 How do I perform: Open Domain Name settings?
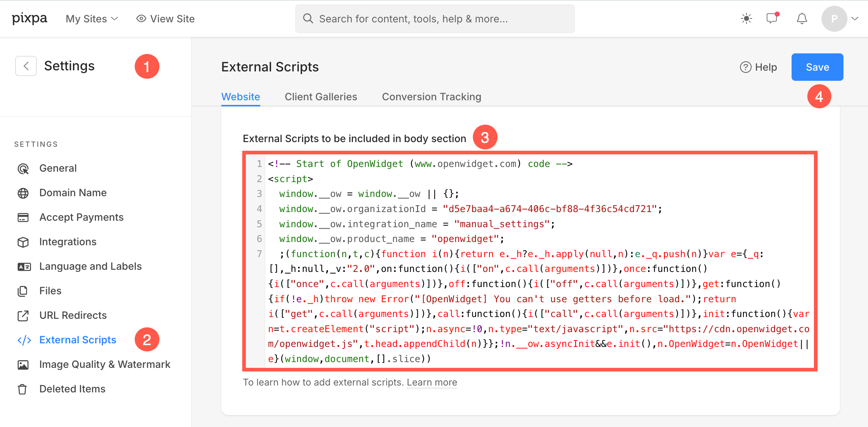point(73,193)
